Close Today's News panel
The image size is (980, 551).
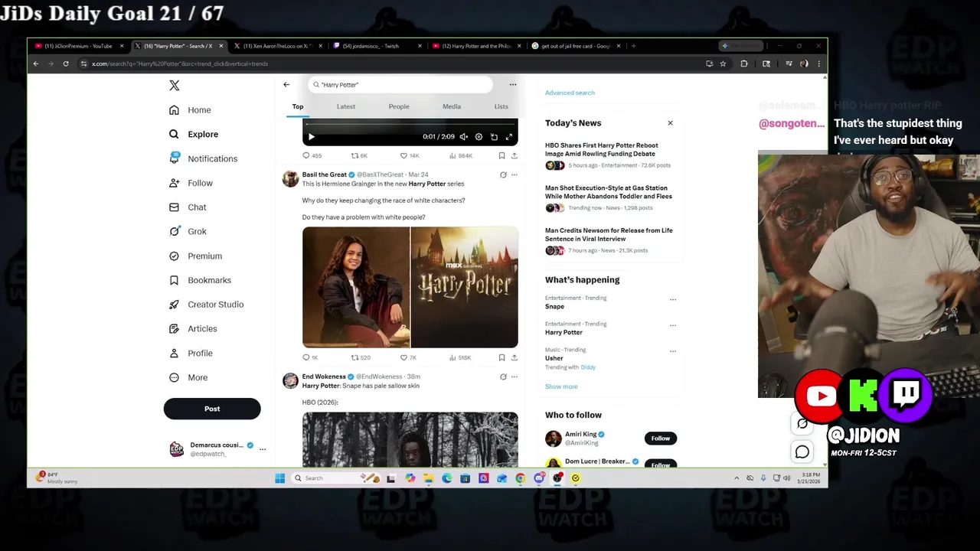tap(670, 123)
